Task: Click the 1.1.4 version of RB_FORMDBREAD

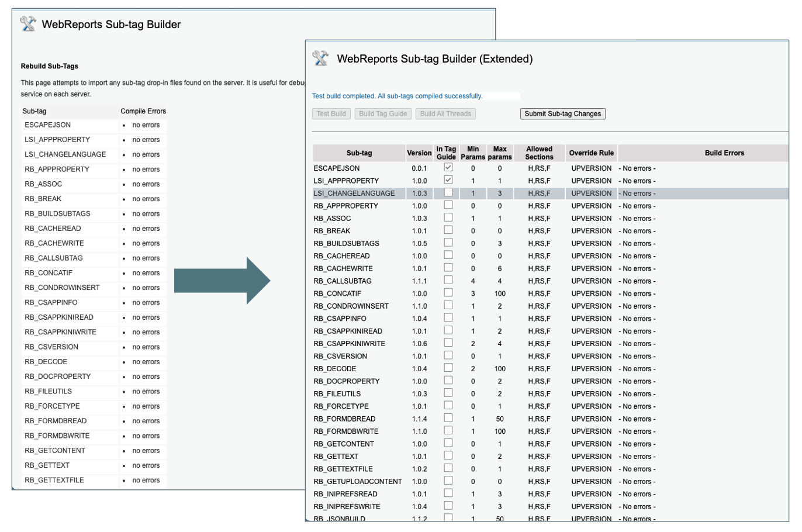Action: point(419,419)
